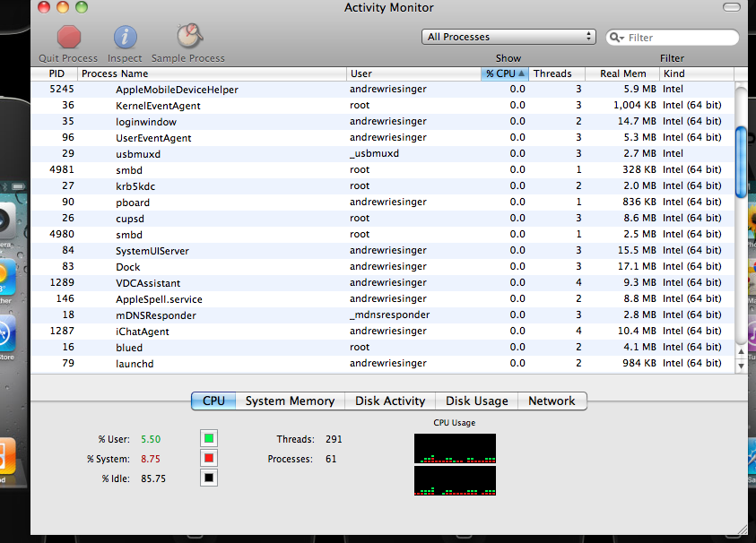Click the scrollbar down arrow
Screen dimensions: 756x543
[741, 366]
